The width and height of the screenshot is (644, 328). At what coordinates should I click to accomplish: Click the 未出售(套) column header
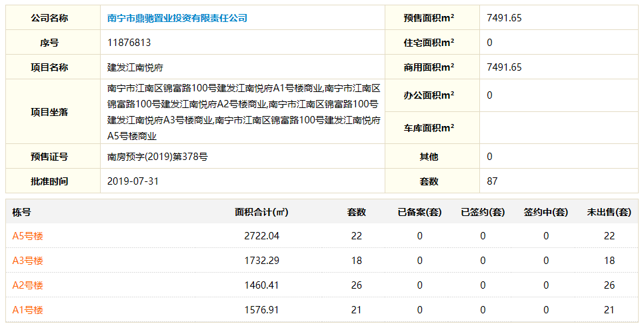[x=609, y=212]
